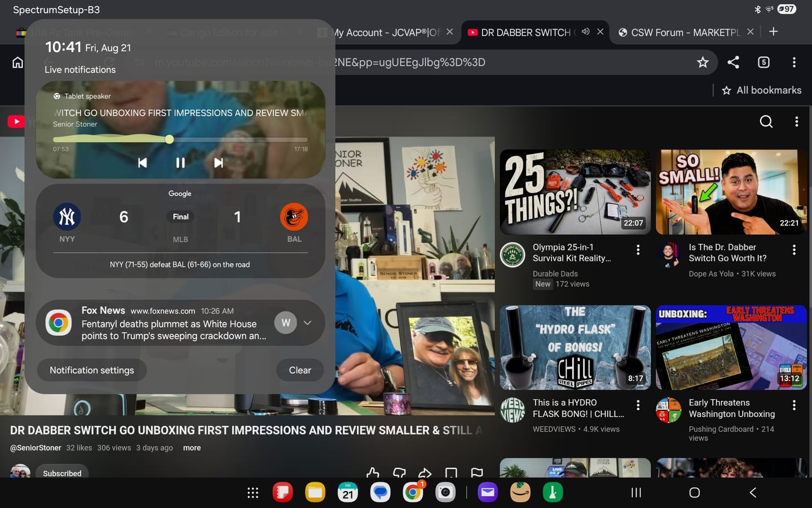Launch the Camera app from the taskbar

(445, 493)
